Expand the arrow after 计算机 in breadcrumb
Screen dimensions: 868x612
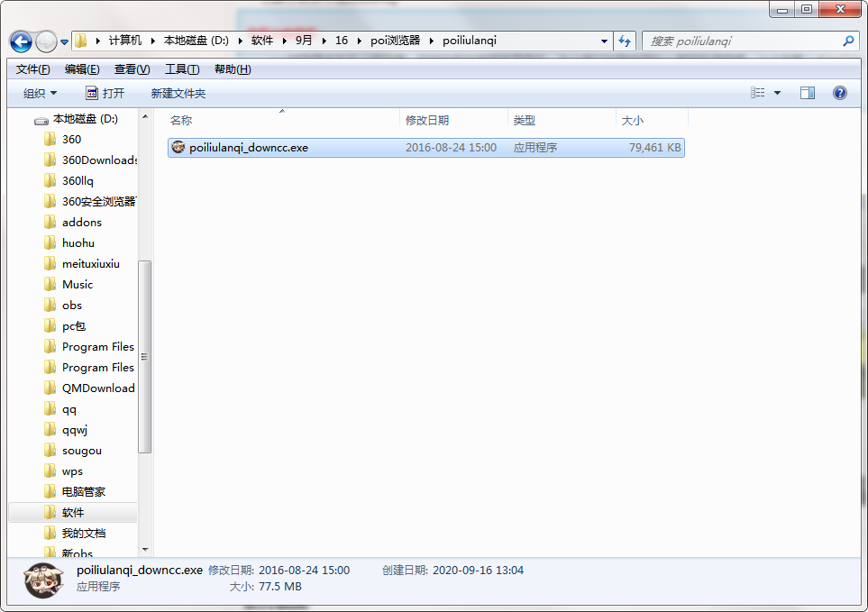click(153, 41)
